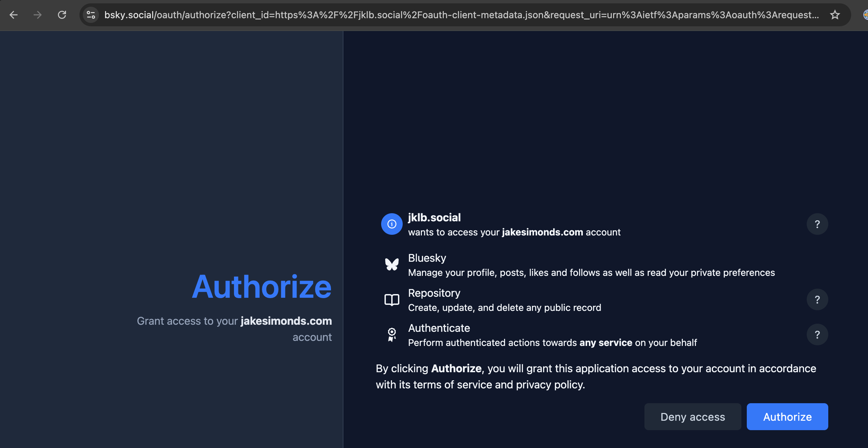Screen dimensions: 868x448
Task: Click the large Authorize heading
Action: click(262, 287)
